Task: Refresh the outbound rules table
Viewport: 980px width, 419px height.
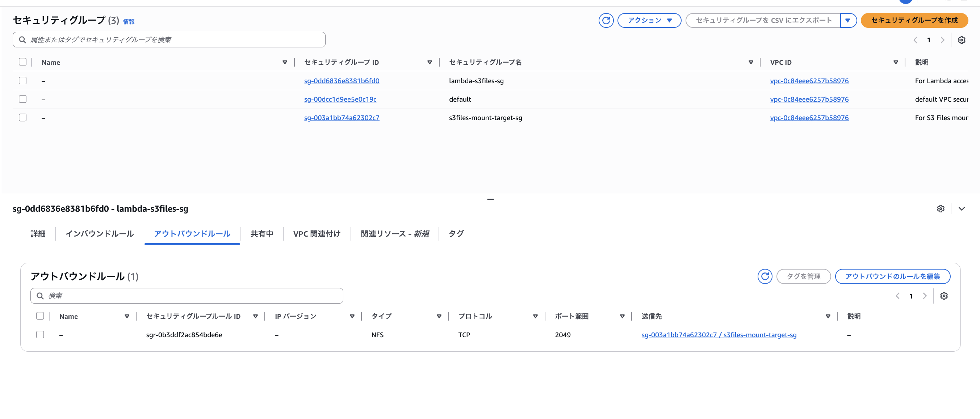Action: point(766,276)
